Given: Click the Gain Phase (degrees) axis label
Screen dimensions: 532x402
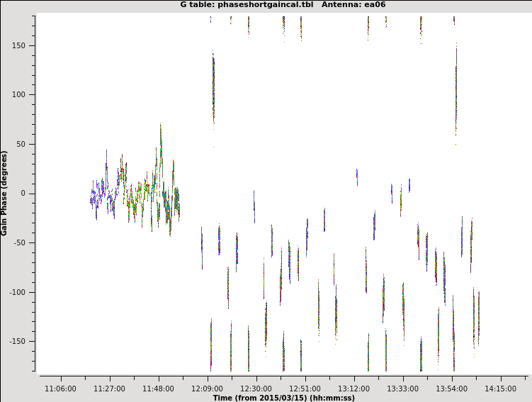Looking at the screenshot, I should [4, 193].
